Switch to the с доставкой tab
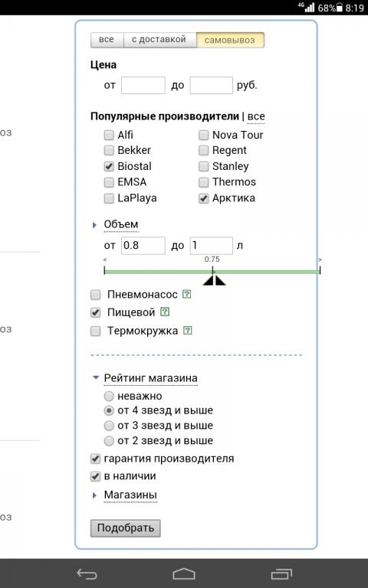The image size is (368, 588). click(x=159, y=40)
